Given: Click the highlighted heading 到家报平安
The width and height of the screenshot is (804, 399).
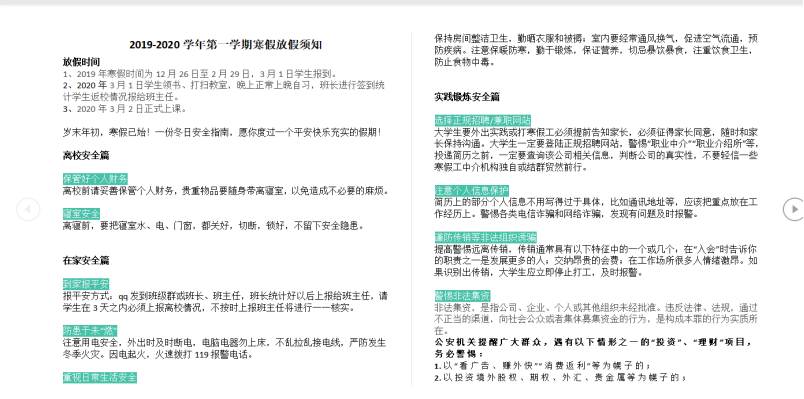Looking at the screenshot, I should click(86, 284).
